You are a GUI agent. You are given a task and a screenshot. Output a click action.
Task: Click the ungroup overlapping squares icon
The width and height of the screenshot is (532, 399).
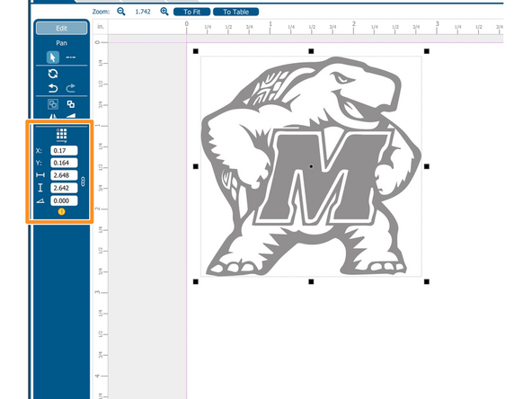coord(71,104)
